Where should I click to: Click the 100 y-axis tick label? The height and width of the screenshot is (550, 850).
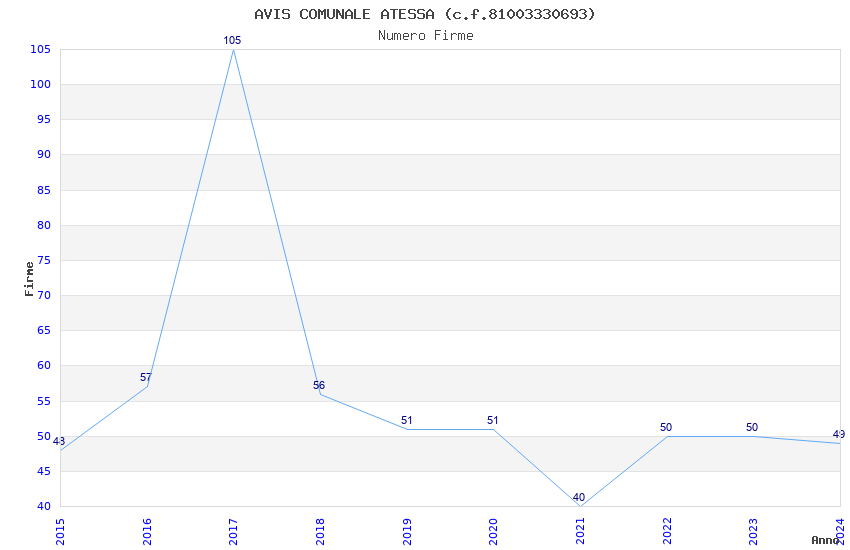click(x=41, y=84)
